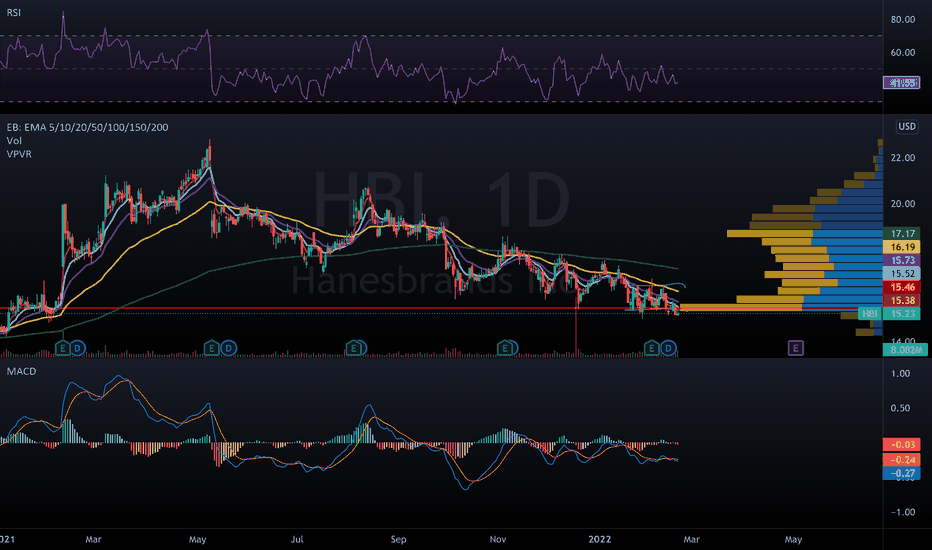Click the 80.00 RSI scale value

coord(902,20)
